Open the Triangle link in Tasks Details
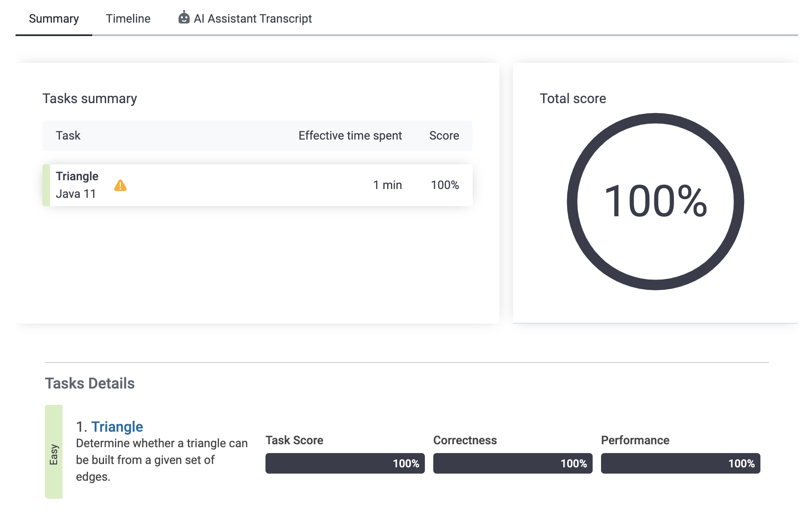The height and width of the screenshot is (513, 812). (x=117, y=426)
